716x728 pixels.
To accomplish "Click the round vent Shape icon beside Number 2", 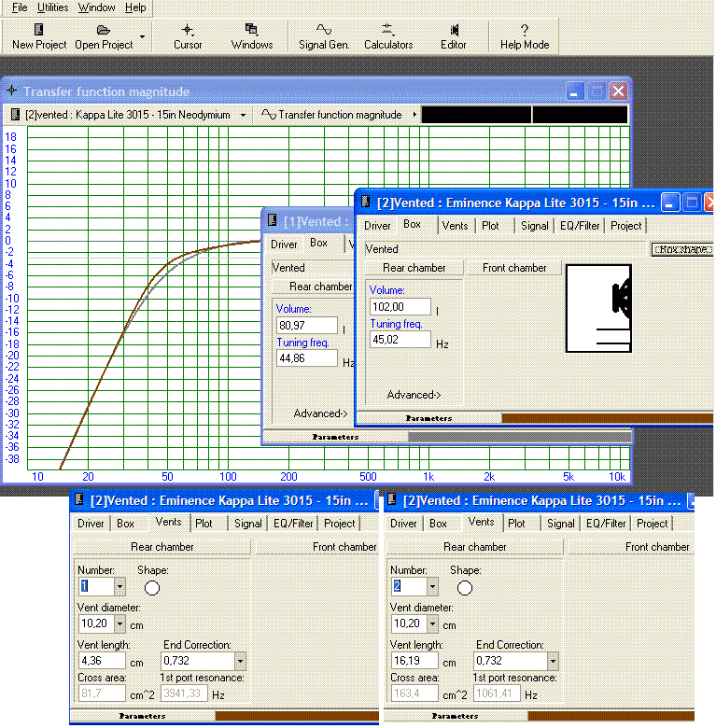I will point(464,588).
